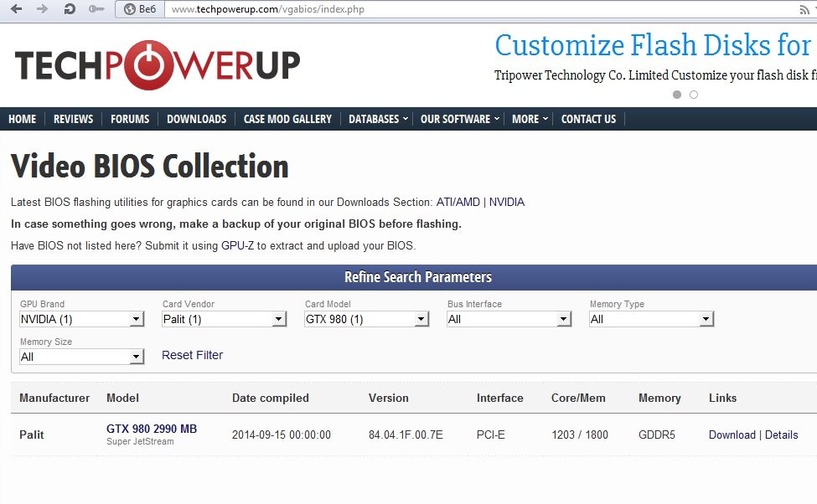Click the Interface column header
The width and height of the screenshot is (817, 504).
coord(499,399)
